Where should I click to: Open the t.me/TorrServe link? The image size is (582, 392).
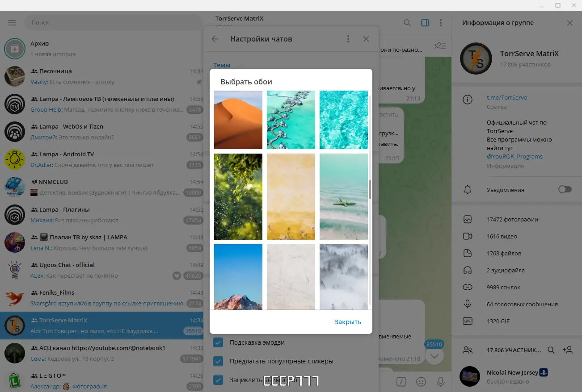click(x=507, y=97)
